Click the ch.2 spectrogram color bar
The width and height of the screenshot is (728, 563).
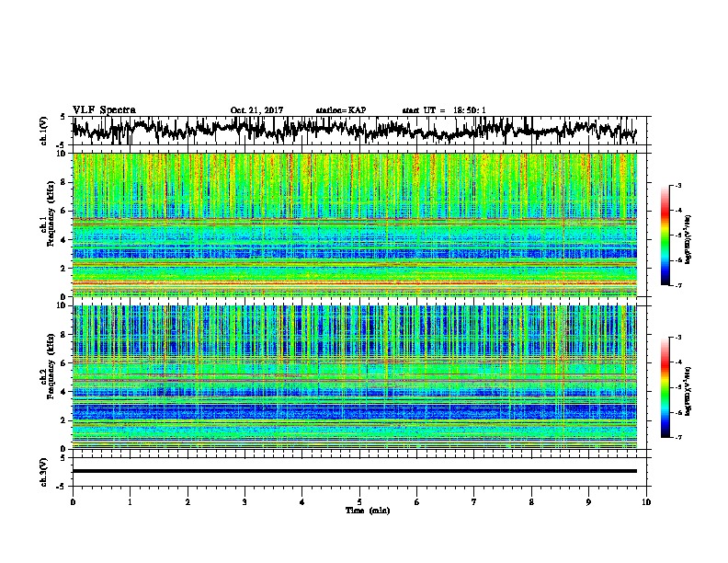click(665, 387)
